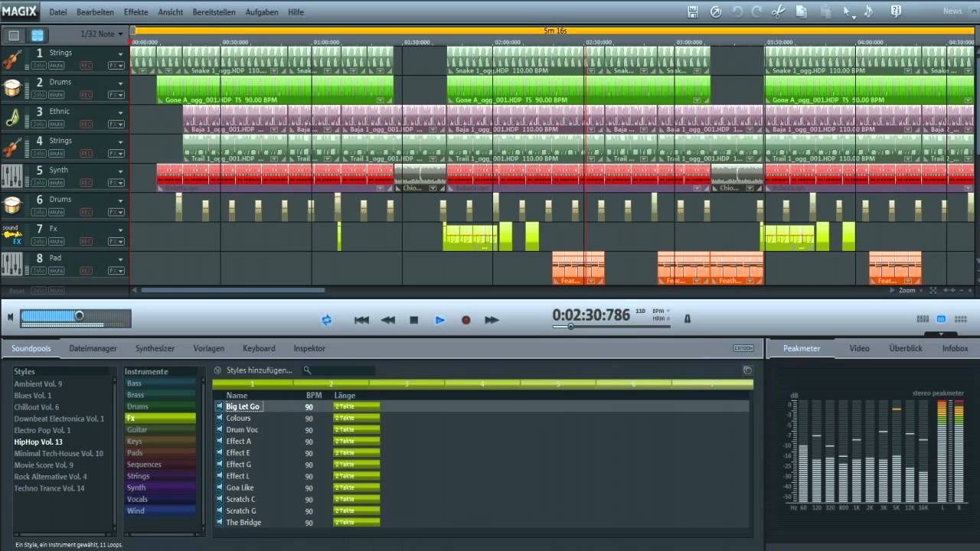Screen dimensions: 980x551
Task: Click the violin icon of track 1 Strings
Action: tap(11, 59)
